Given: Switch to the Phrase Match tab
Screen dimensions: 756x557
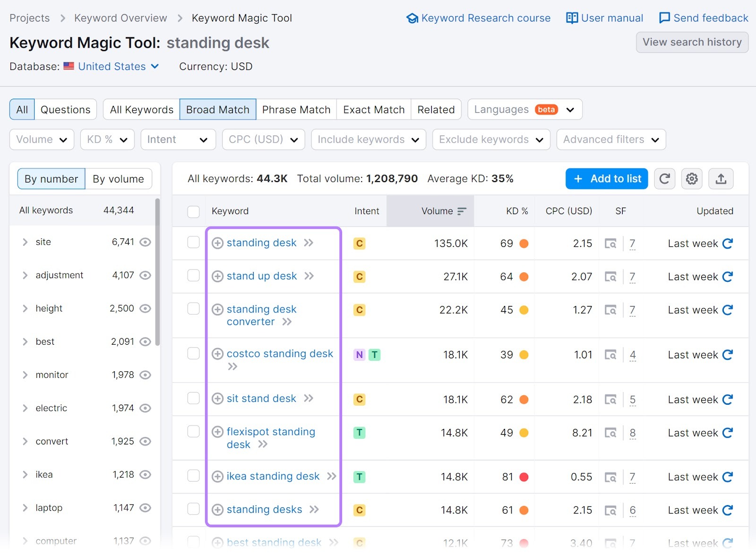Looking at the screenshot, I should pyautogui.click(x=296, y=109).
